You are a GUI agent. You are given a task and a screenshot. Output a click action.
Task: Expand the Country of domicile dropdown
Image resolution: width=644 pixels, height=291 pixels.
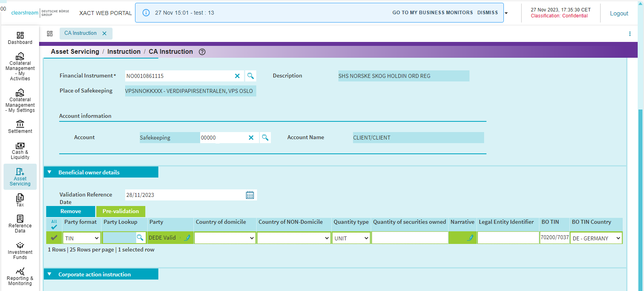[225, 238]
